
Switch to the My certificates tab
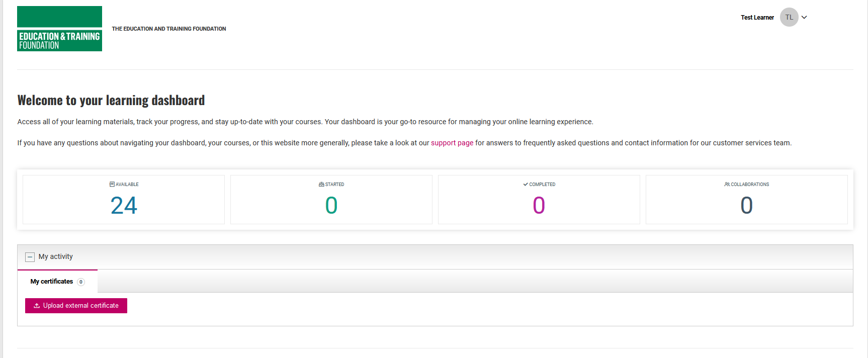point(52,282)
